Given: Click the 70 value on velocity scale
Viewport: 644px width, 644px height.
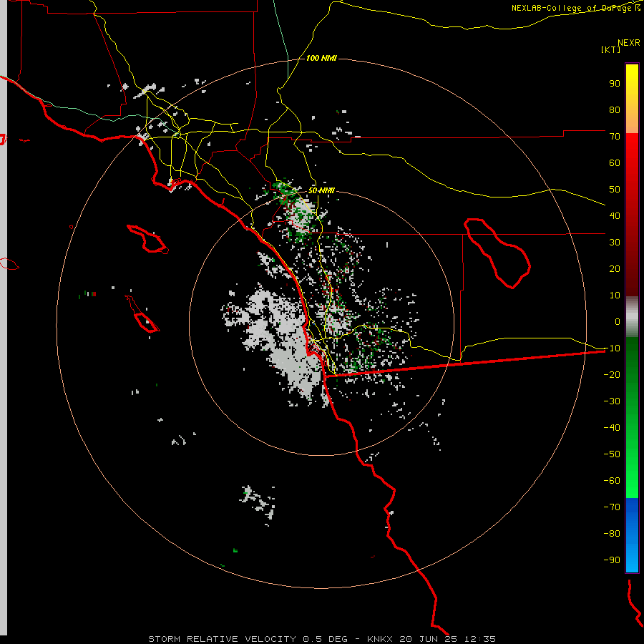Looking at the screenshot, I should click(x=615, y=137).
